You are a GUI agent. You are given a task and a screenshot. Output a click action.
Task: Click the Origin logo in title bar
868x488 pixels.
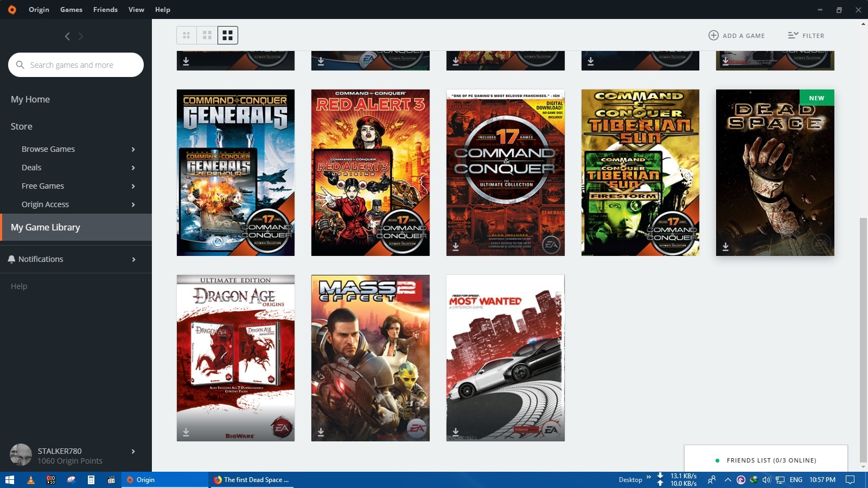[x=12, y=10]
